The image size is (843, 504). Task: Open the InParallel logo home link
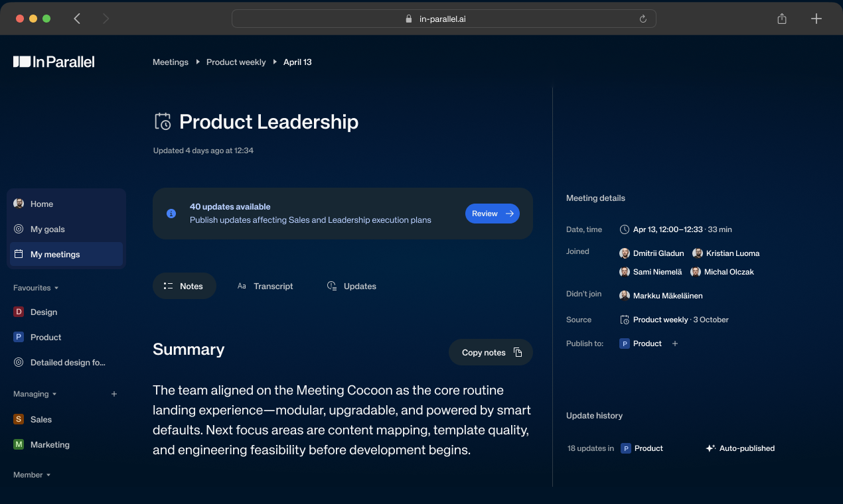pos(54,62)
